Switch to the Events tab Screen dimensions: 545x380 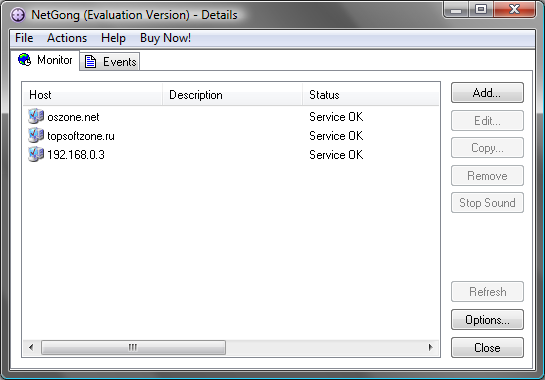pos(110,62)
